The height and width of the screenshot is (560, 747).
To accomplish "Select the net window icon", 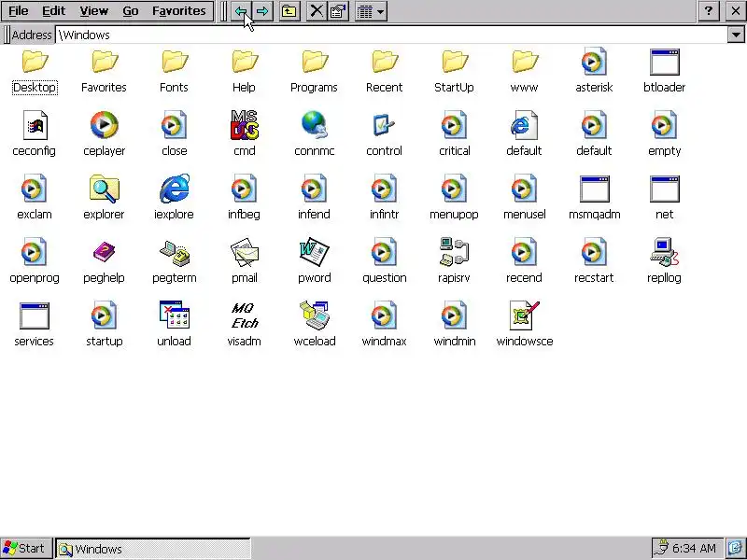I will 664,189.
